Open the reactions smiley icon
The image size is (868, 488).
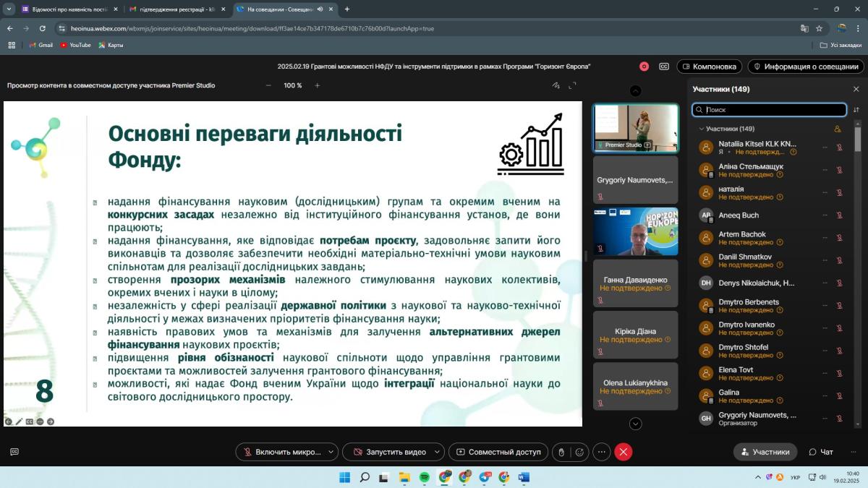579,452
